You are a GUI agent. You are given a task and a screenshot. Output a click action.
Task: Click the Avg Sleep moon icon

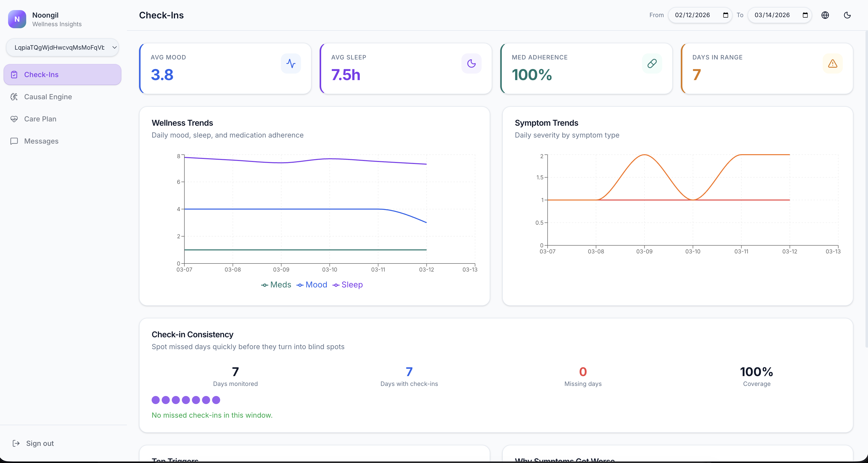coord(471,63)
